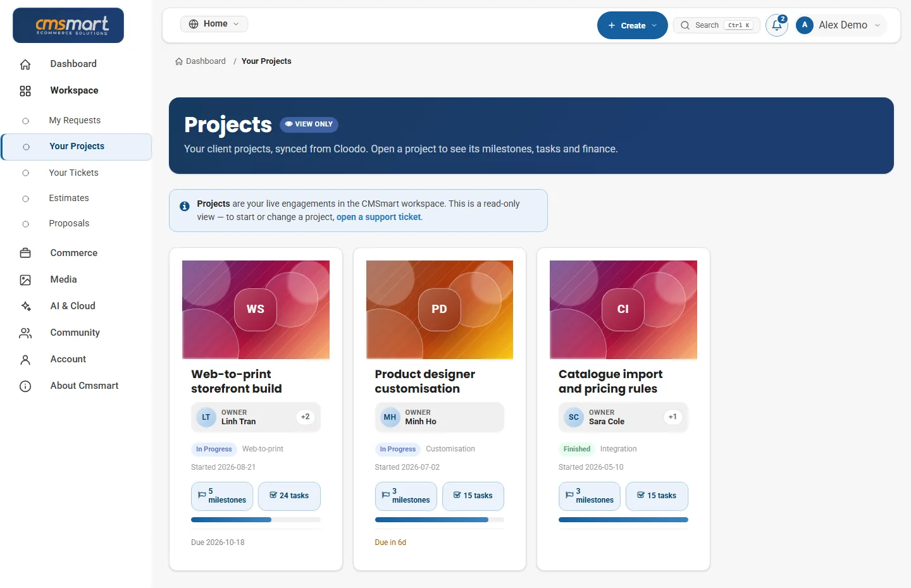Click the 24 tasks button
911x588 pixels.
click(289, 496)
